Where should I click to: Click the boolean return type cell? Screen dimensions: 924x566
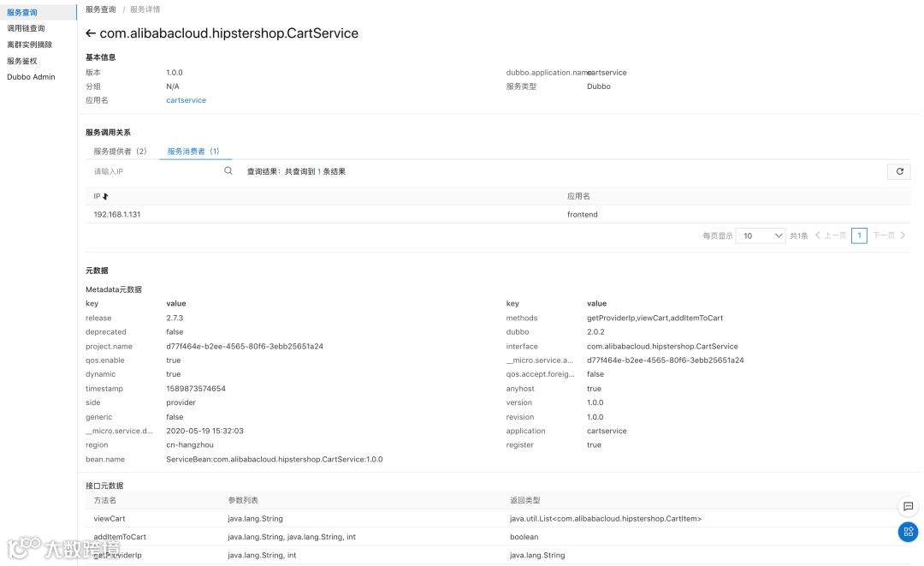[x=524, y=537]
